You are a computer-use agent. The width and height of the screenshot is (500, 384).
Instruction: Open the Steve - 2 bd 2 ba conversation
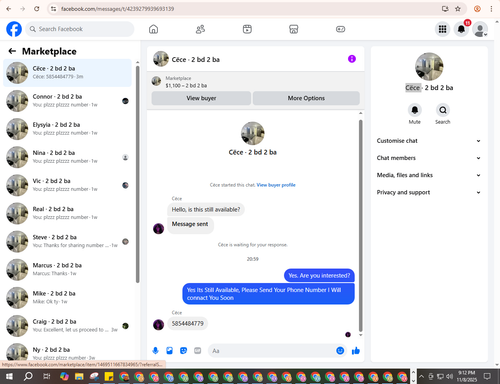[x=67, y=241]
